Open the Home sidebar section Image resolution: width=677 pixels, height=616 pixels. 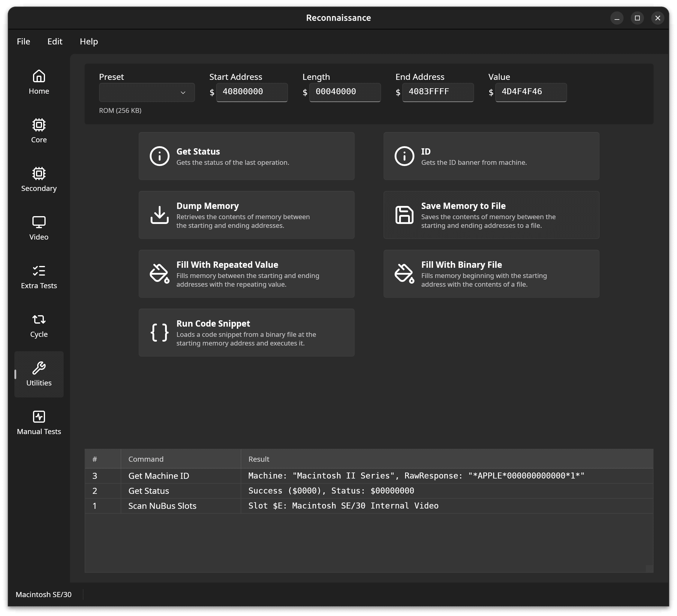(x=39, y=82)
